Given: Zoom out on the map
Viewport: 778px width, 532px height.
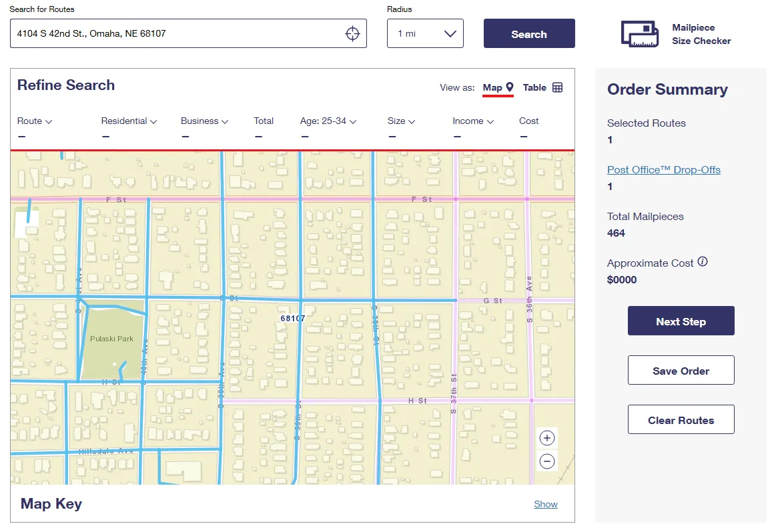Looking at the screenshot, I should (547, 461).
